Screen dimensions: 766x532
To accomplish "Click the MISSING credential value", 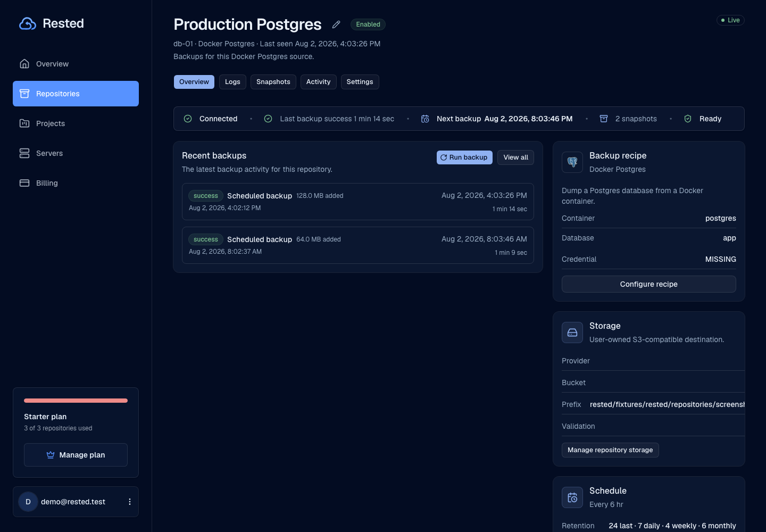I will point(721,259).
